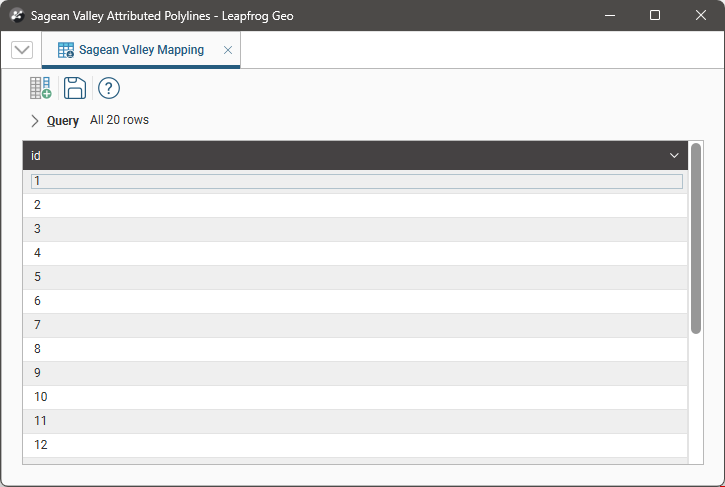
Task: Open the tab list dropdown arrow
Action: [x=22, y=50]
